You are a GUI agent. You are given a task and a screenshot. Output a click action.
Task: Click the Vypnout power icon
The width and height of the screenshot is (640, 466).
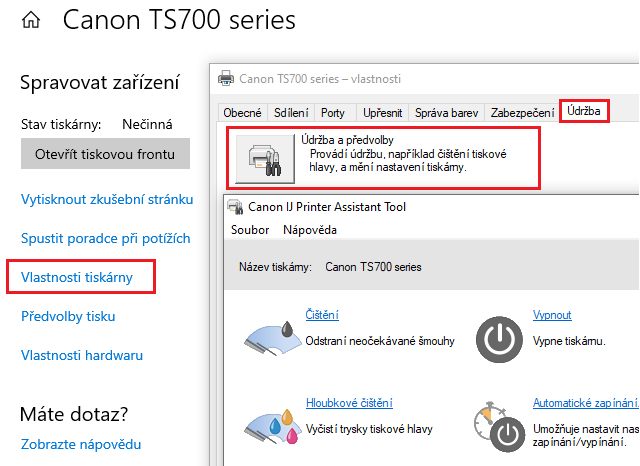click(x=497, y=339)
